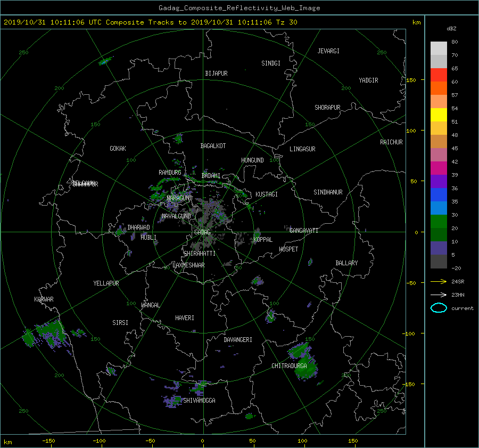This screenshot has width=479, height=448.
Task: Click the BALLARY city label
Action: pos(346,263)
